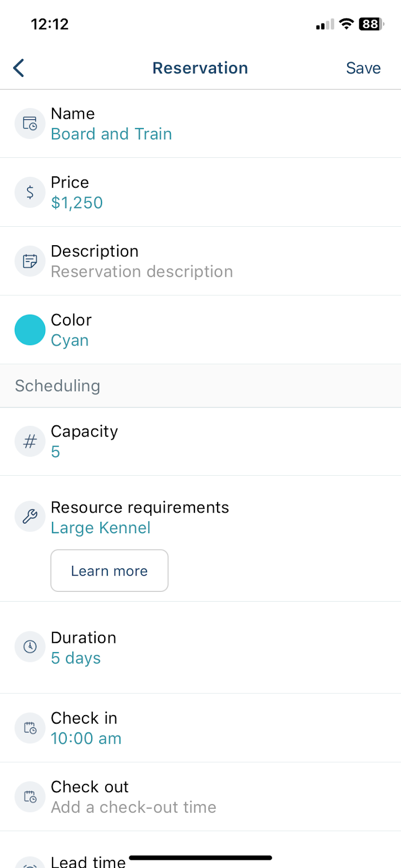This screenshot has height=868, width=401.
Task: Tap the calendar-clock icon beside Name
Action: pyautogui.click(x=30, y=124)
